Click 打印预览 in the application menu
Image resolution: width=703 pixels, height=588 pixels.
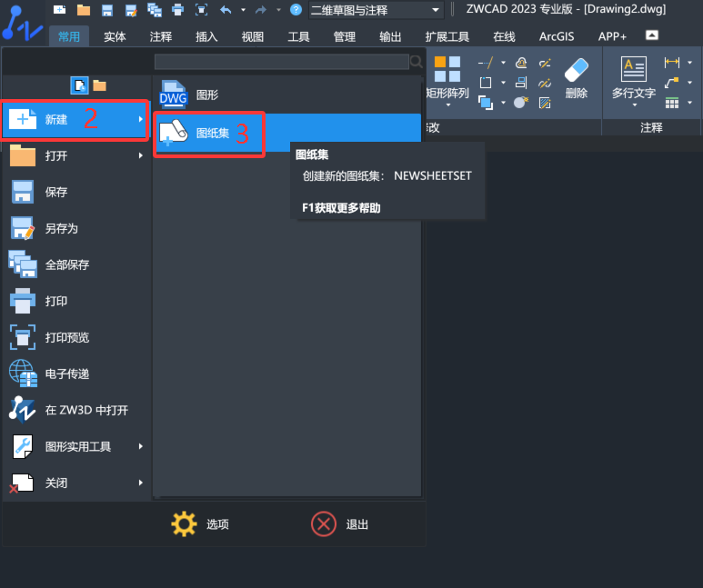[75, 337]
